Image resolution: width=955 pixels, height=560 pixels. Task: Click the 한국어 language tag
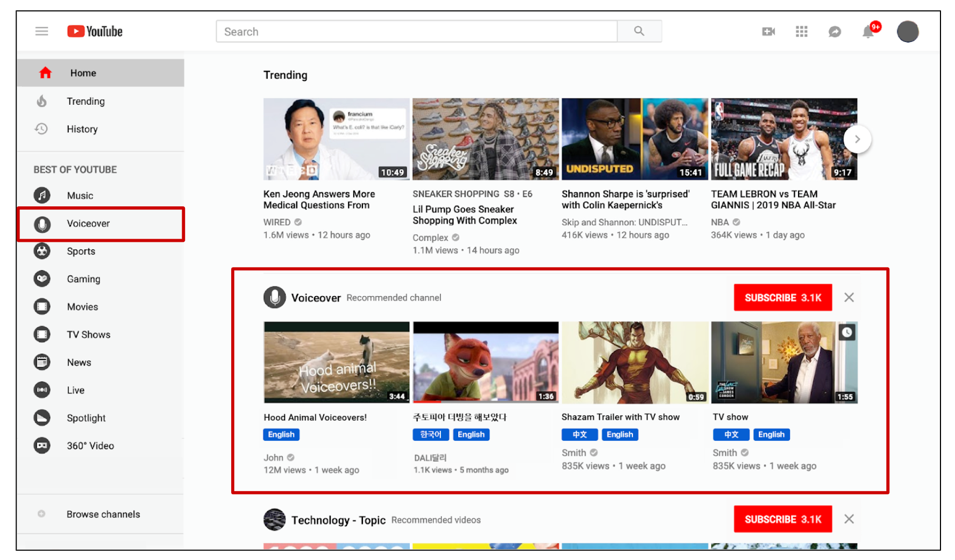click(431, 434)
